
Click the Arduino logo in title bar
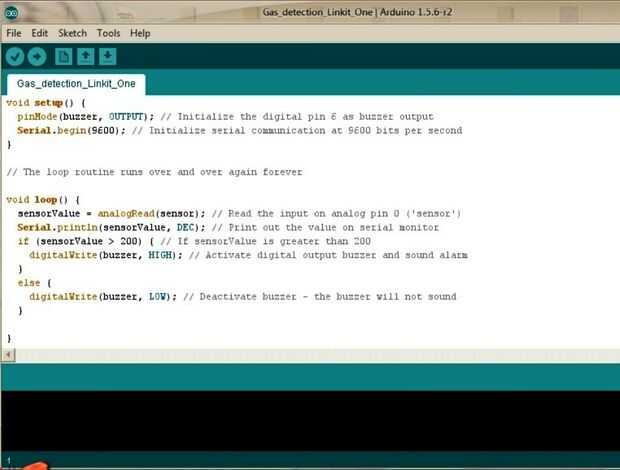click(11, 13)
